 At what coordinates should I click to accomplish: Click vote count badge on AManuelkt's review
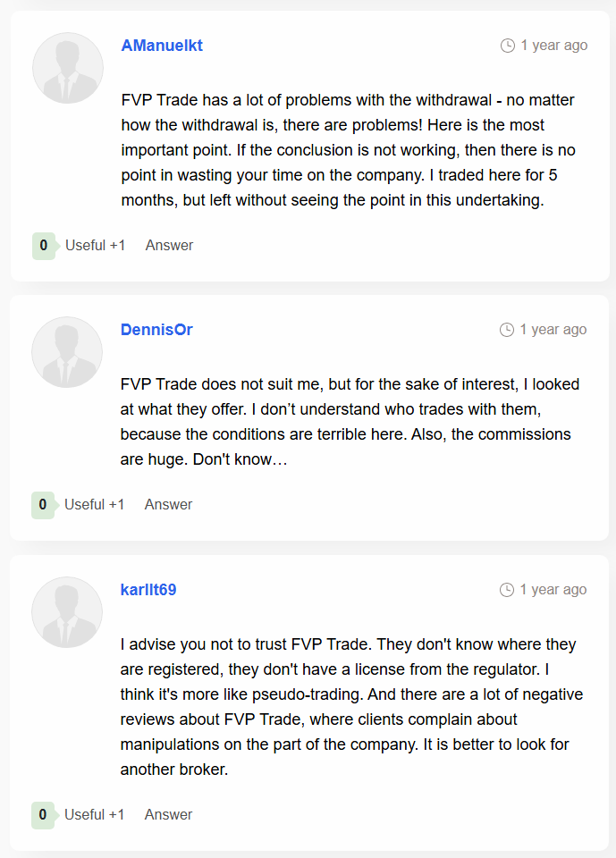pyautogui.click(x=45, y=246)
